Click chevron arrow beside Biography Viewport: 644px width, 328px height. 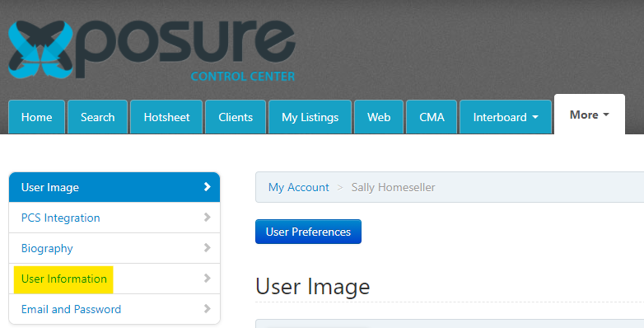208,247
